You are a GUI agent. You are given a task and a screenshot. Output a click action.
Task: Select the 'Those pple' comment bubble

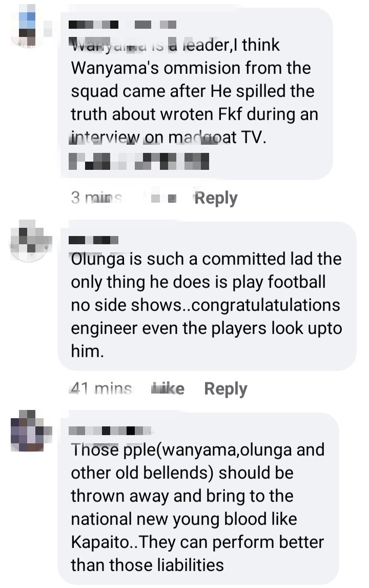click(x=198, y=498)
